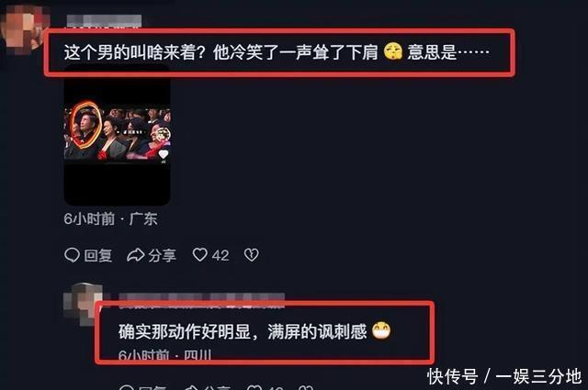Click the first commenter's blurred avatar

pos(22,30)
